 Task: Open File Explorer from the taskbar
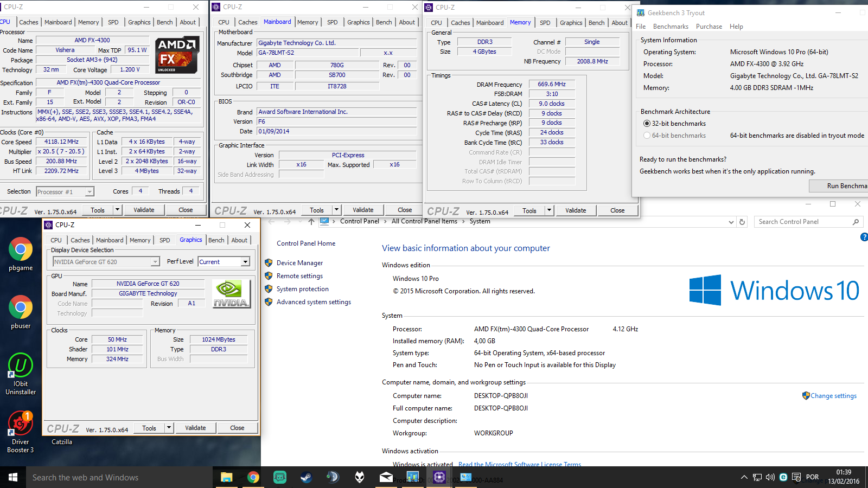pyautogui.click(x=226, y=477)
